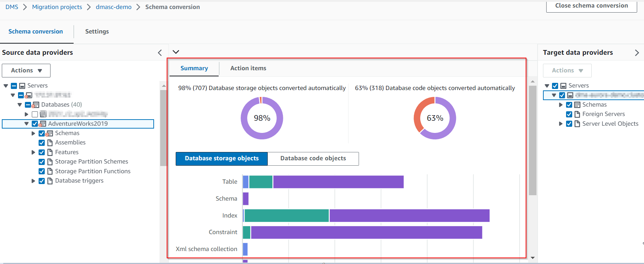Expand the Database triggers tree node
The width and height of the screenshot is (644, 264).
coord(33,181)
